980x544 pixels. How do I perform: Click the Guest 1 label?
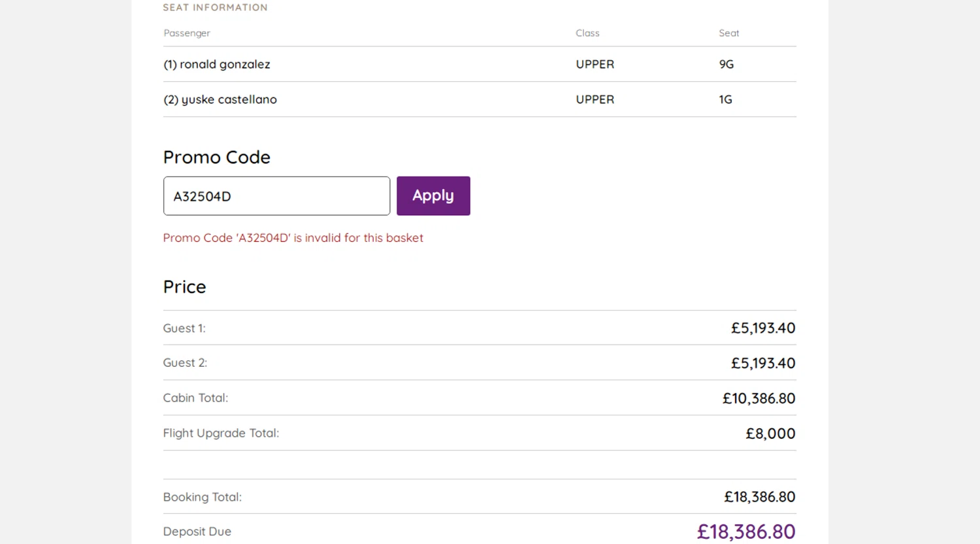[184, 328]
